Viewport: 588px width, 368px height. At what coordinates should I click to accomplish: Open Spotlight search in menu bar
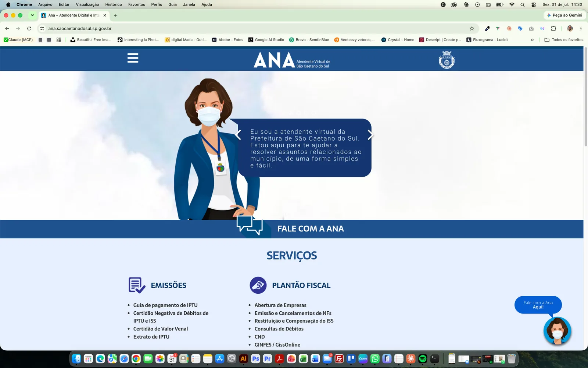coord(522,4)
